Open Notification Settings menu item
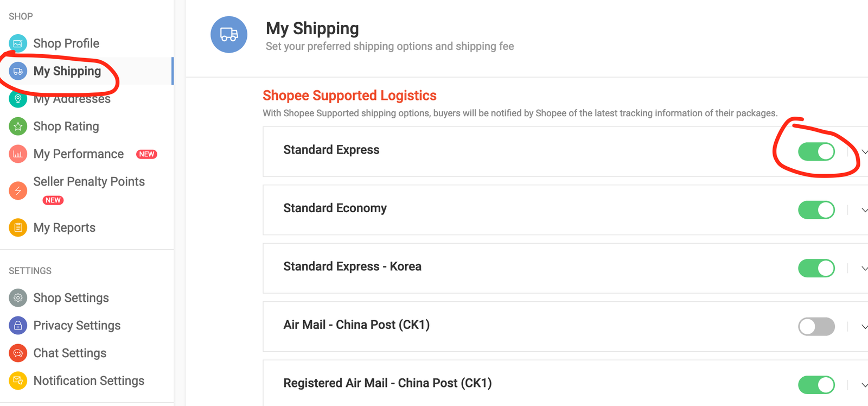This screenshot has width=868, height=406. (89, 381)
